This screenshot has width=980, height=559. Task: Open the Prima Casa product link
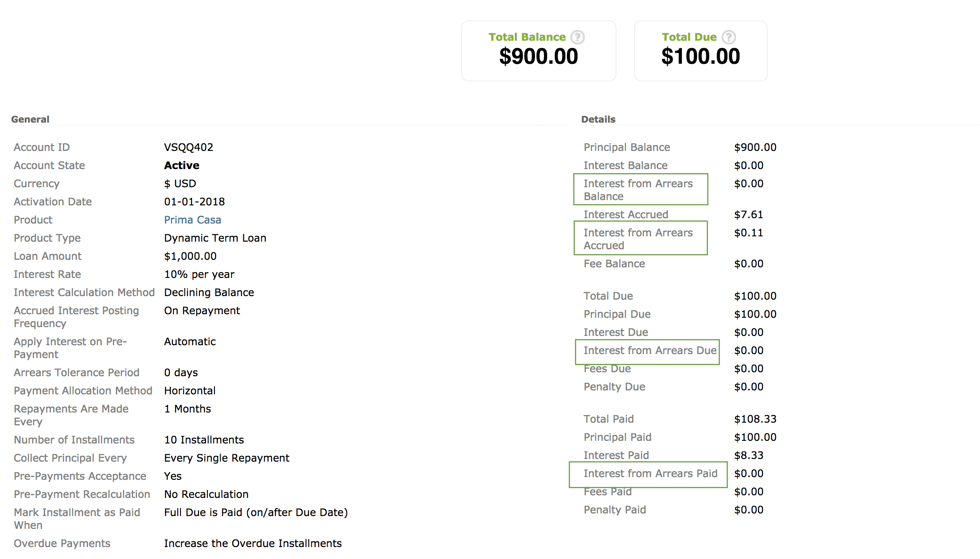coord(192,220)
